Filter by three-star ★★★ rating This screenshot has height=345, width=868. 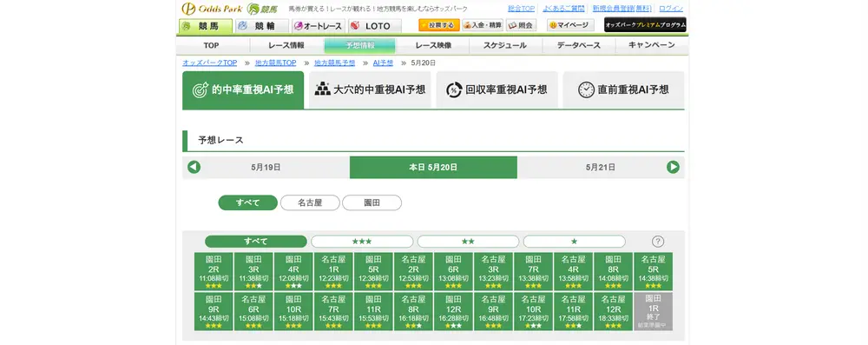click(362, 242)
